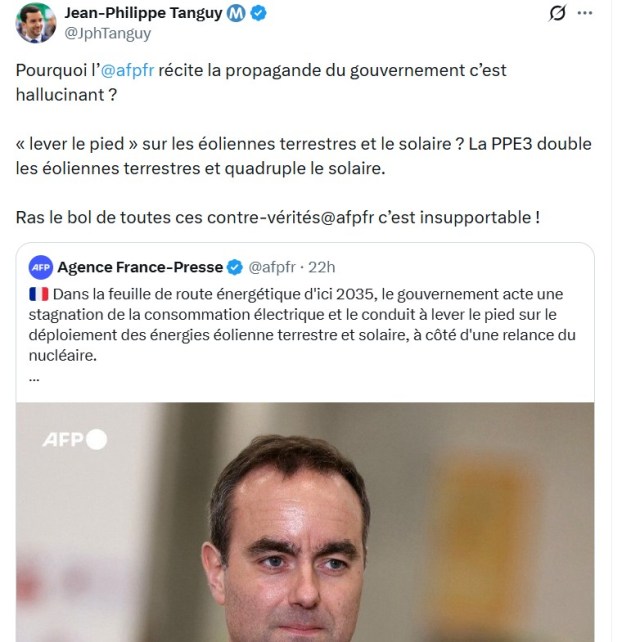Click the French flag emoji in quoted post
Screen dimensions: 640x642
tap(39, 294)
